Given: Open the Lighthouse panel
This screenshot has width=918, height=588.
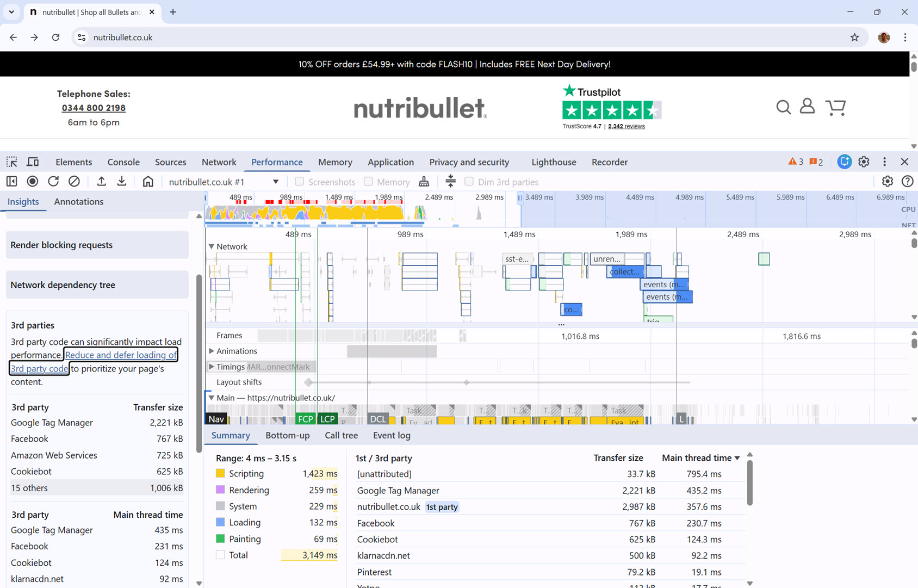Looking at the screenshot, I should [x=553, y=162].
